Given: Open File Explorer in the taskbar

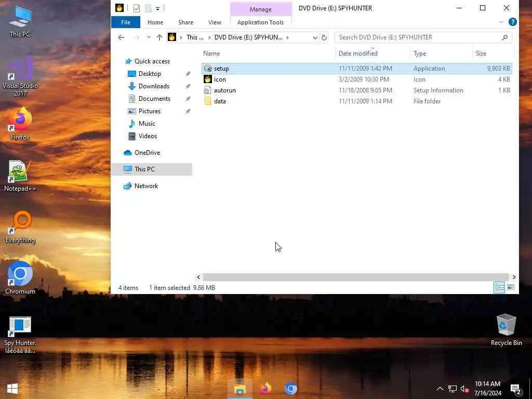Looking at the screenshot, I should pos(240,389).
